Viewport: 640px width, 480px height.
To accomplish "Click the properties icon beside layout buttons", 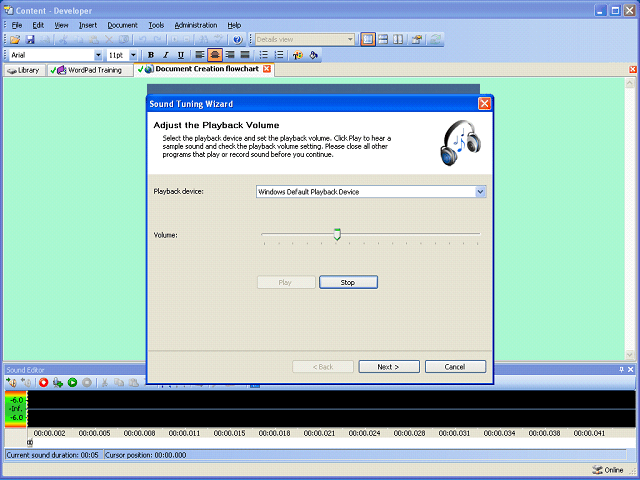I will click(x=417, y=40).
